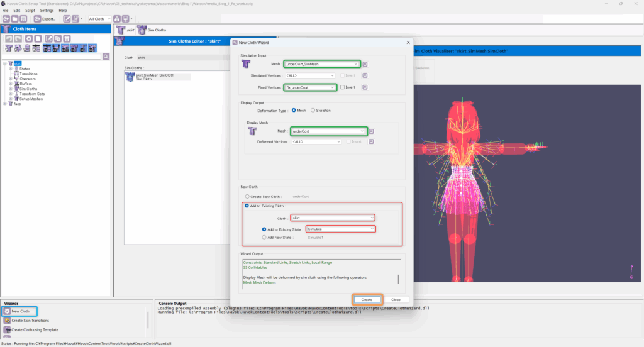Open the Create Skin Transitions wizard
The image size is (644, 347).
(30, 320)
